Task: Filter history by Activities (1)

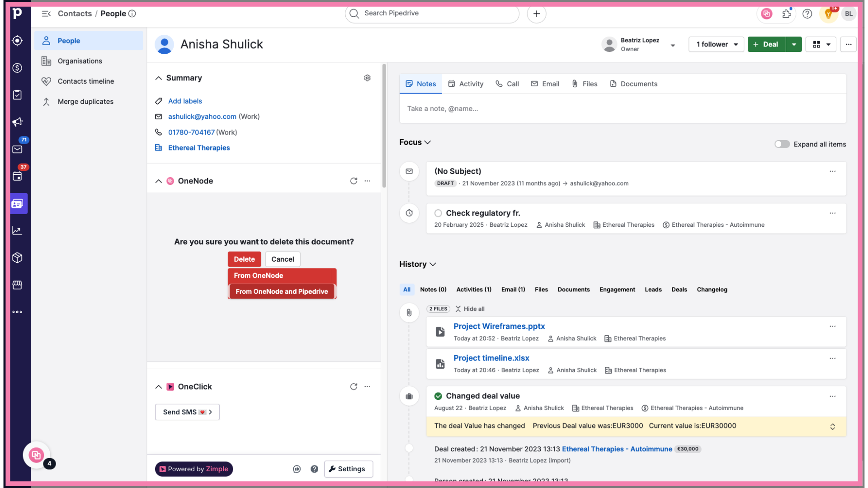Action: [x=474, y=290]
